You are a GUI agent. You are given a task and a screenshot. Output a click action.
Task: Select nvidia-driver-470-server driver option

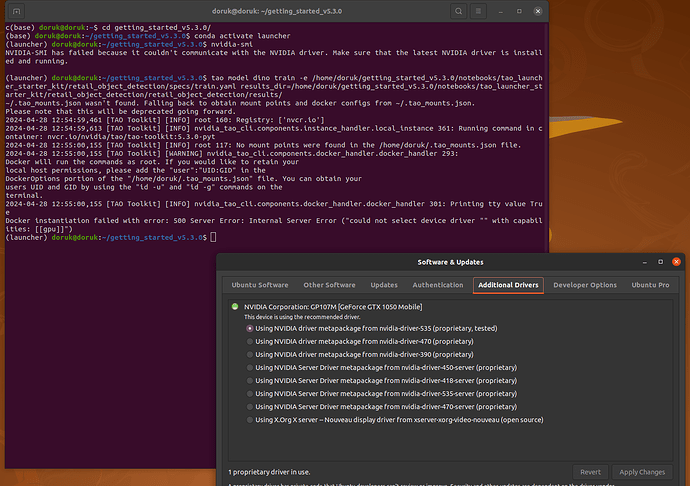point(382,407)
